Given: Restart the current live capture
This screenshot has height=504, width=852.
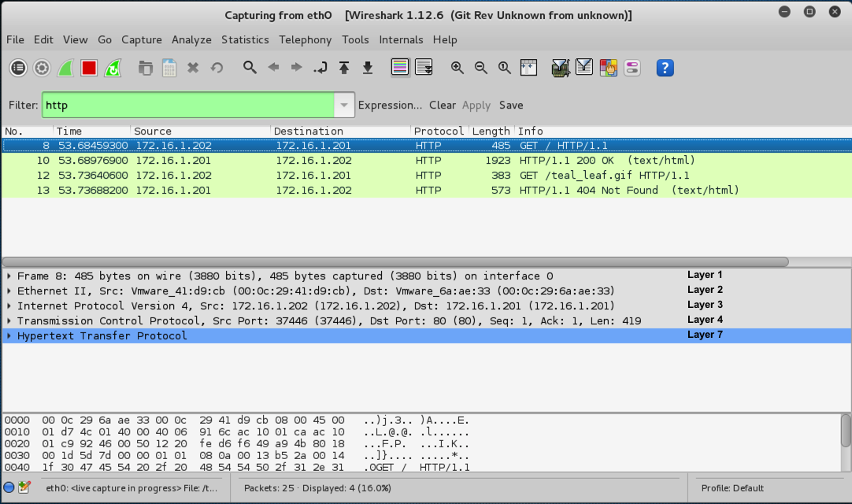Looking at the screenshot, I should point(113,69).
